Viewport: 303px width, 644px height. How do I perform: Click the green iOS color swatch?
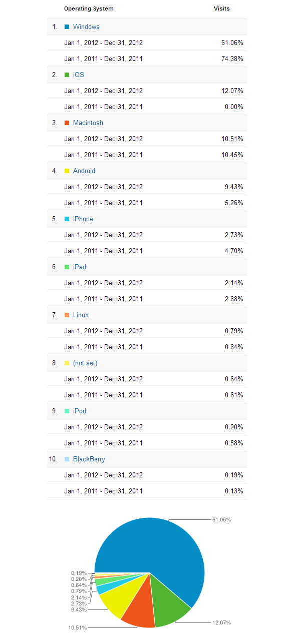(x=67, y=75)
